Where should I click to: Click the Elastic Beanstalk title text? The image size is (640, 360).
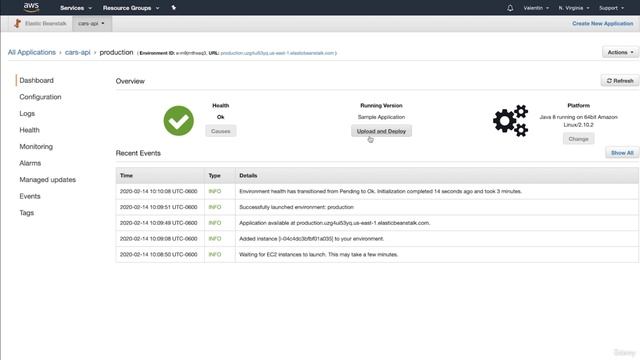pyautogui.click(x=45, y=24)
